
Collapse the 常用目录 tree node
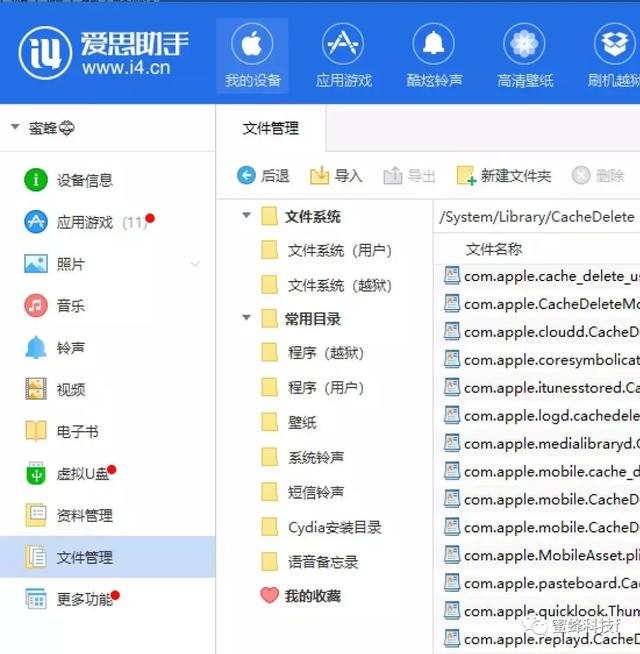coord(247,318)
